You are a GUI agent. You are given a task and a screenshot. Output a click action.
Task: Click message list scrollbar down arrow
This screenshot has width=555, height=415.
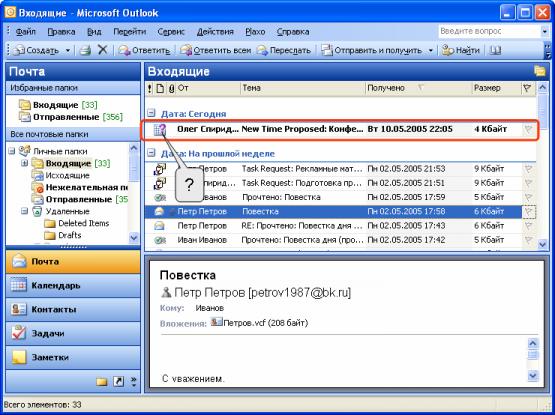[x=542, y=244]
